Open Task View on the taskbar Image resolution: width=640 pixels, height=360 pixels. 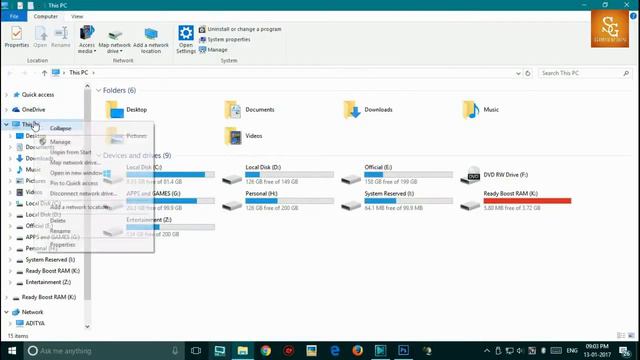[x=196, y=351]
